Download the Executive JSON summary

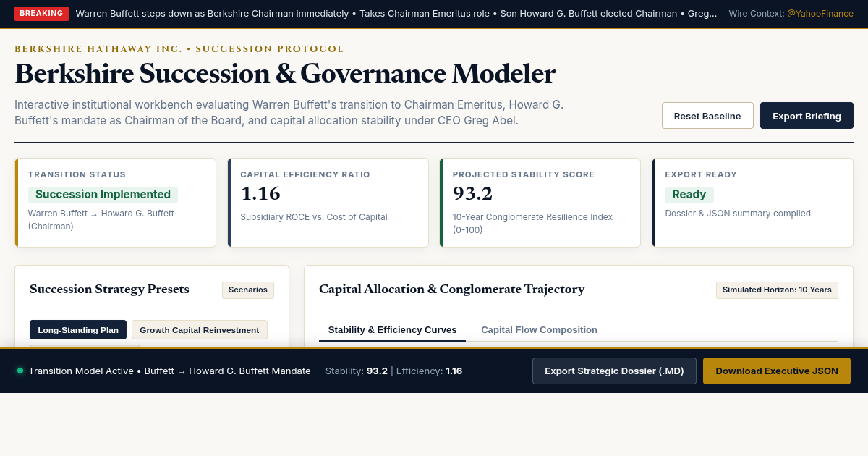pos(777,371)
